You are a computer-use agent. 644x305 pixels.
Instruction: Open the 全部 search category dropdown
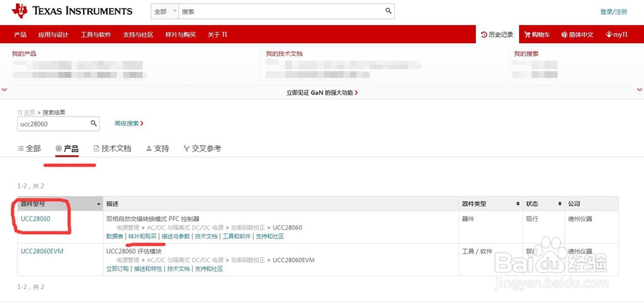click(165, 12)
